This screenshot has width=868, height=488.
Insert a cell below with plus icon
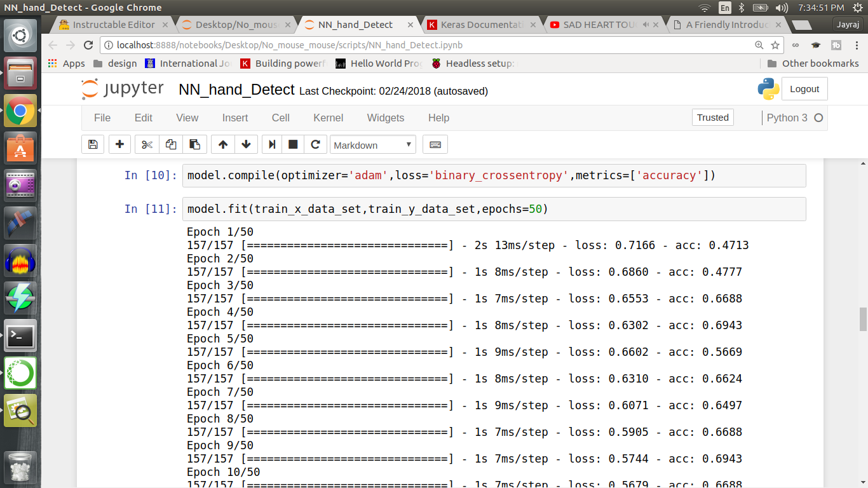(119, 144)
